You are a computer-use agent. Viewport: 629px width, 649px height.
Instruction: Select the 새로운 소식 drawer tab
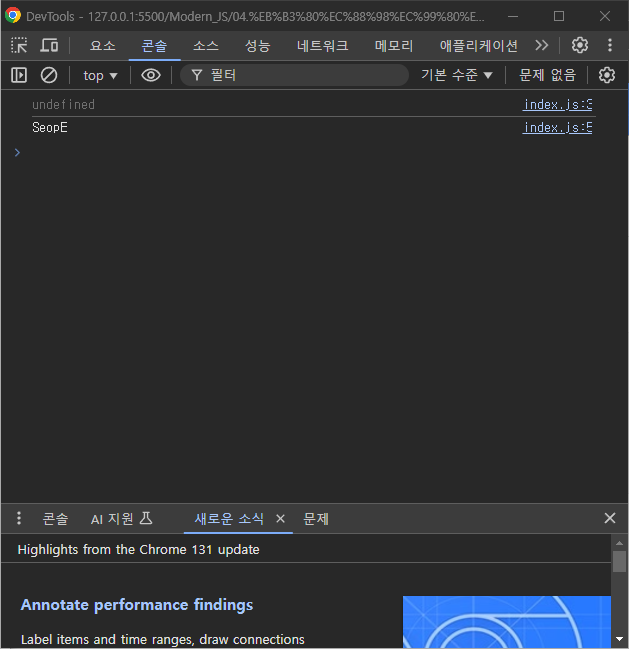point(229,519)
